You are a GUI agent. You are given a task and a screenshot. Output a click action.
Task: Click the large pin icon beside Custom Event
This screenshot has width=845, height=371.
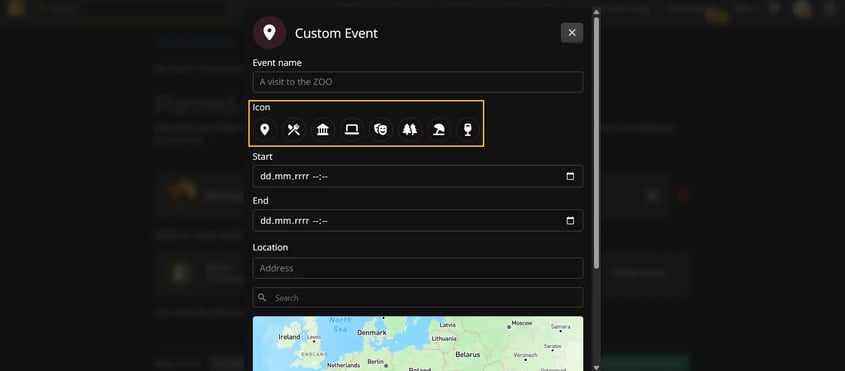(x=269, y=33)
